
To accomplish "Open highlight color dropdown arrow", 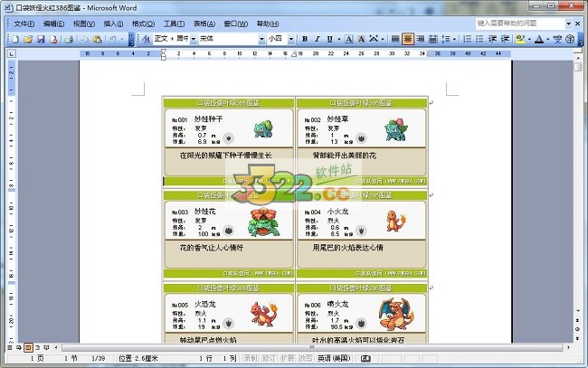I will pyautogui.click(x=529, y=39).
